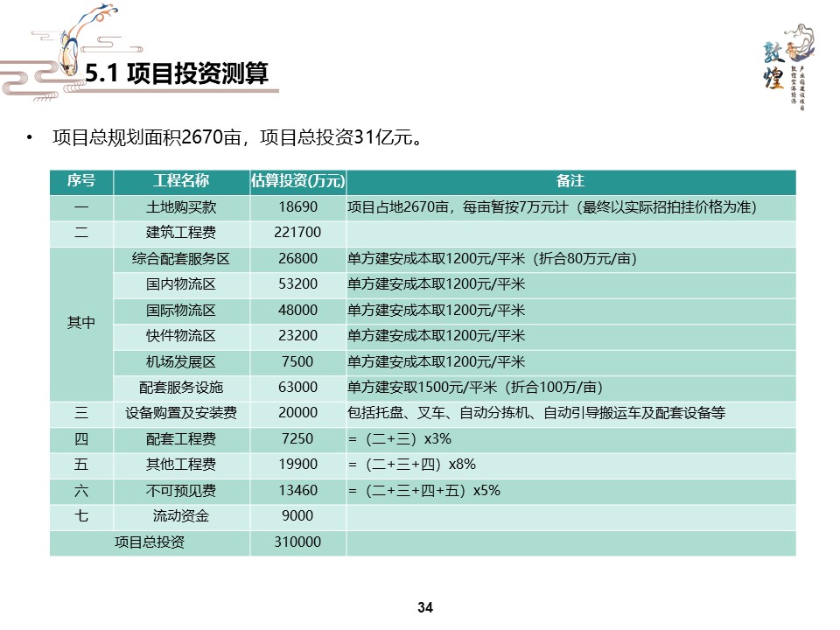Click the value 18690
The image size is (840, 630).
click(297, 207)
